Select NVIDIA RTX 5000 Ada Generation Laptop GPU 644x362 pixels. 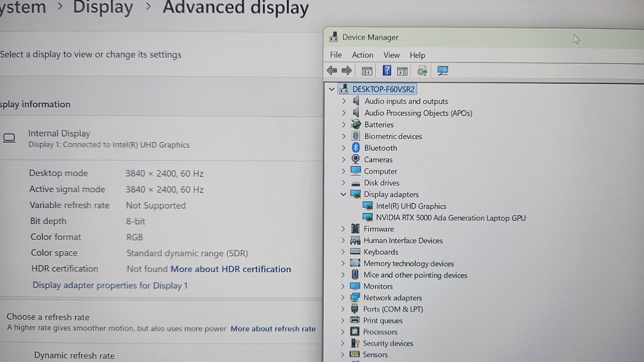point(451,218)
